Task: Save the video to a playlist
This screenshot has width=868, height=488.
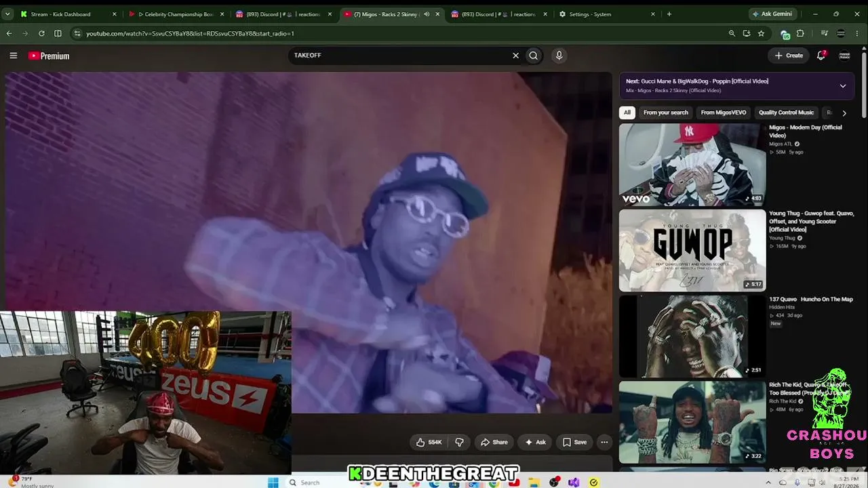Action: [574, 442]
